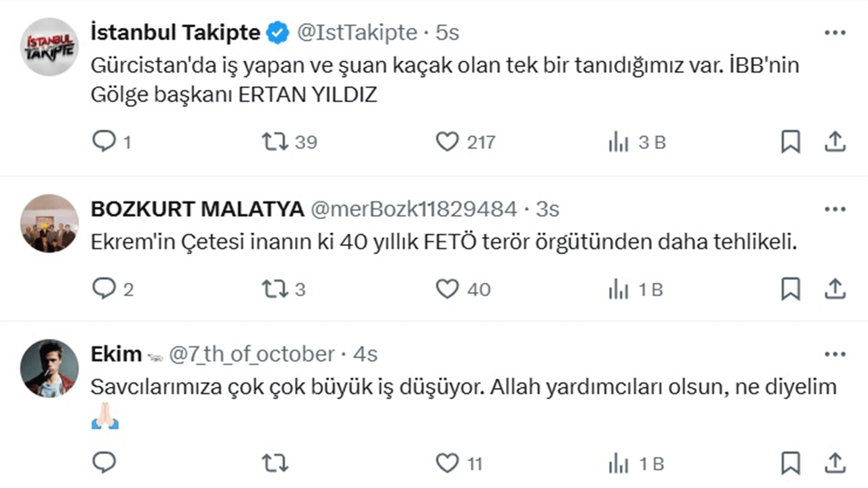The image size is (868, 488).
Task: Click the İstanbul Takipte profile avatar
Action: pos(50,47)
